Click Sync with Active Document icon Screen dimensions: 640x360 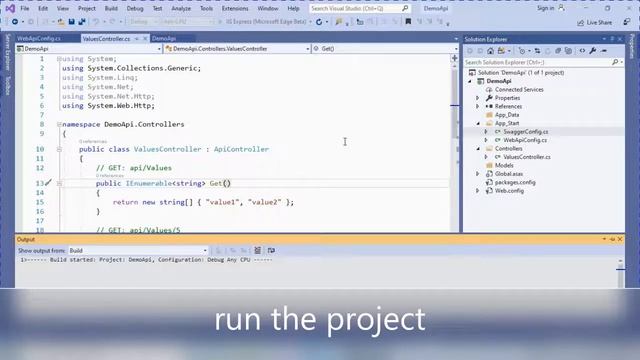(x=537, y=51)
